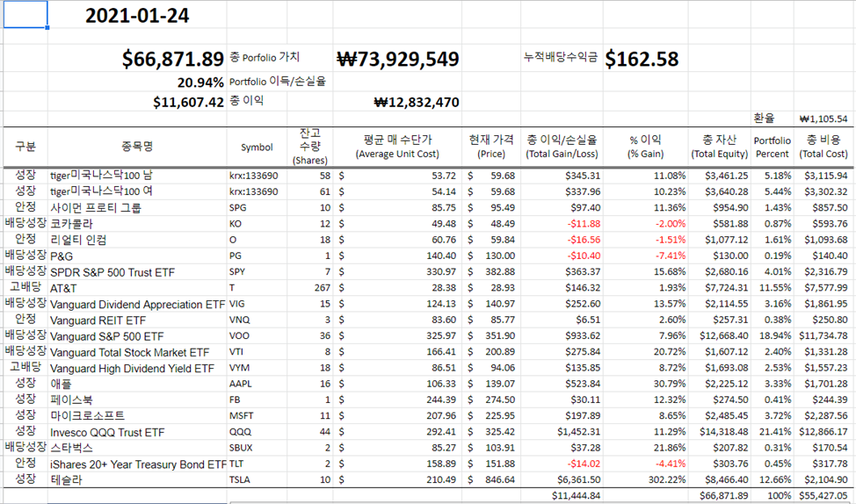Select the VNQ symbol cell

pyautogui.click(x=257, y=320)
